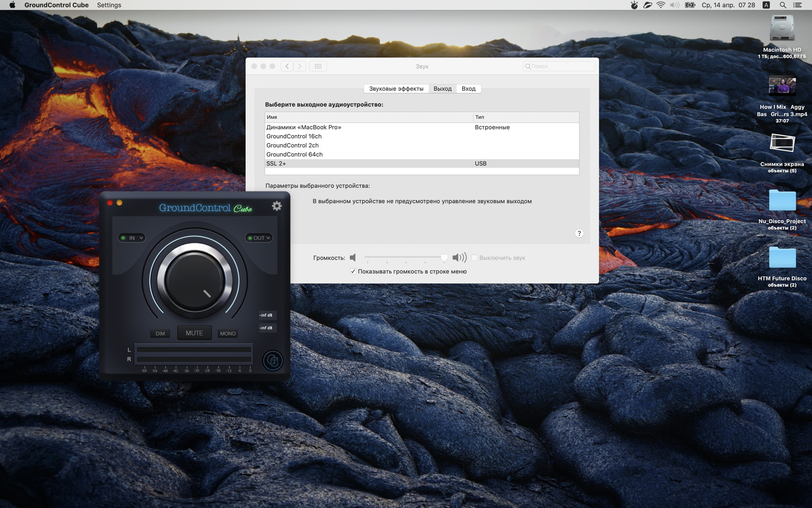812x508 pixels.
Task: Open the GroundControl Cube app menu
Action: (56, 5)
